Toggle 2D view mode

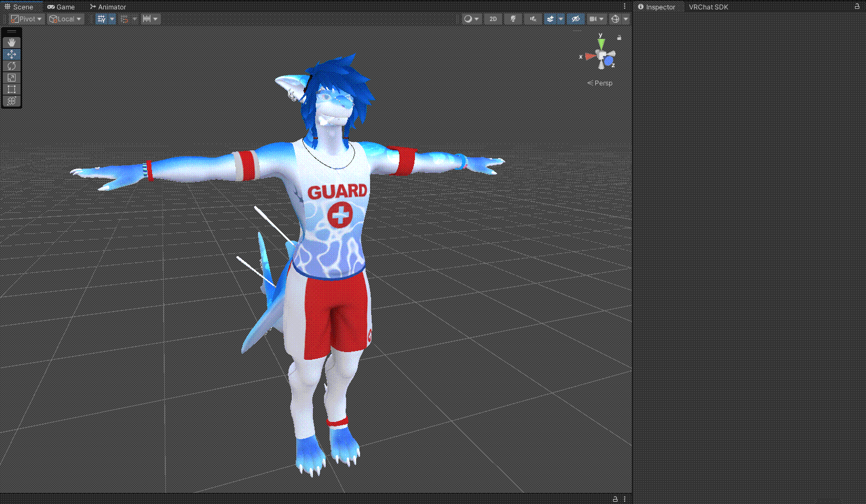coord(493,19)
